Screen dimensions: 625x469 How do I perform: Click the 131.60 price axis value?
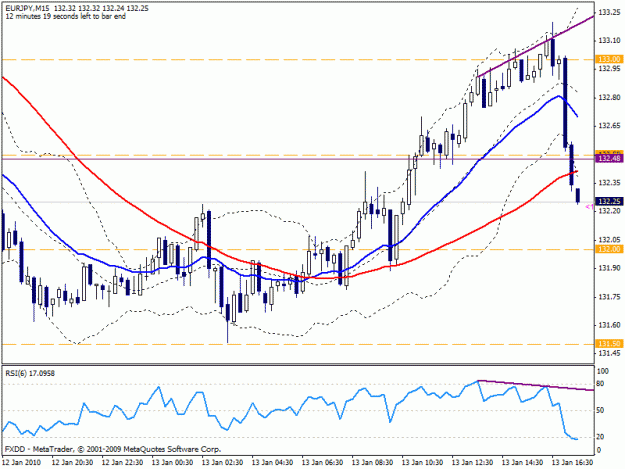point(609,325)
